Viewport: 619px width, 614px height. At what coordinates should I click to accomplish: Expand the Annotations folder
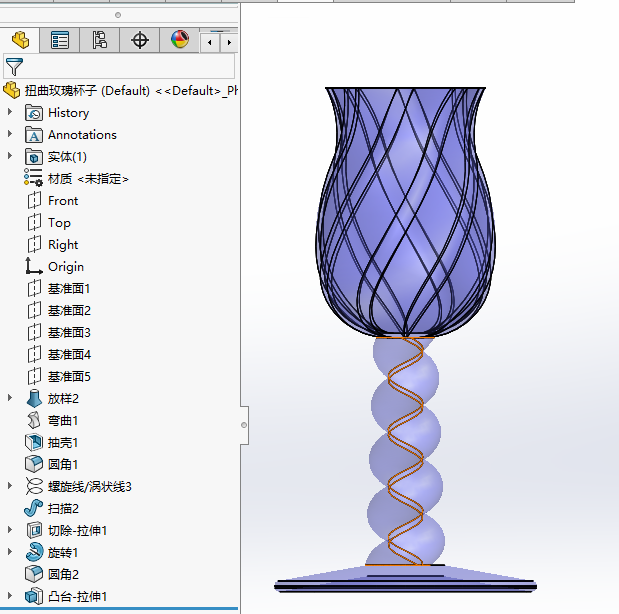point(10,134)
